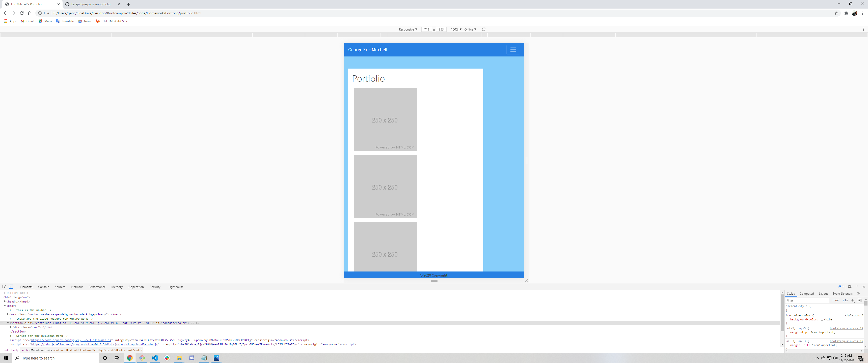Open the Responsive device dropdown
Image resolution: width=868 pixels, height=363 pixels.
pyautogui.click(x=408, y=29)
